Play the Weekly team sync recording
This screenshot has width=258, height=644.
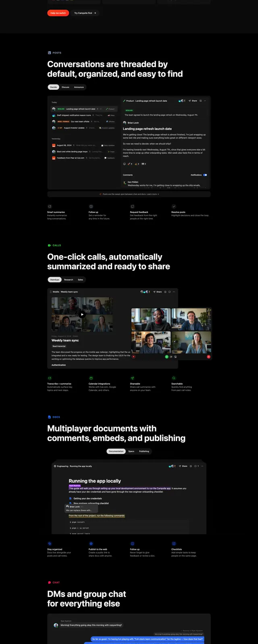82,314
